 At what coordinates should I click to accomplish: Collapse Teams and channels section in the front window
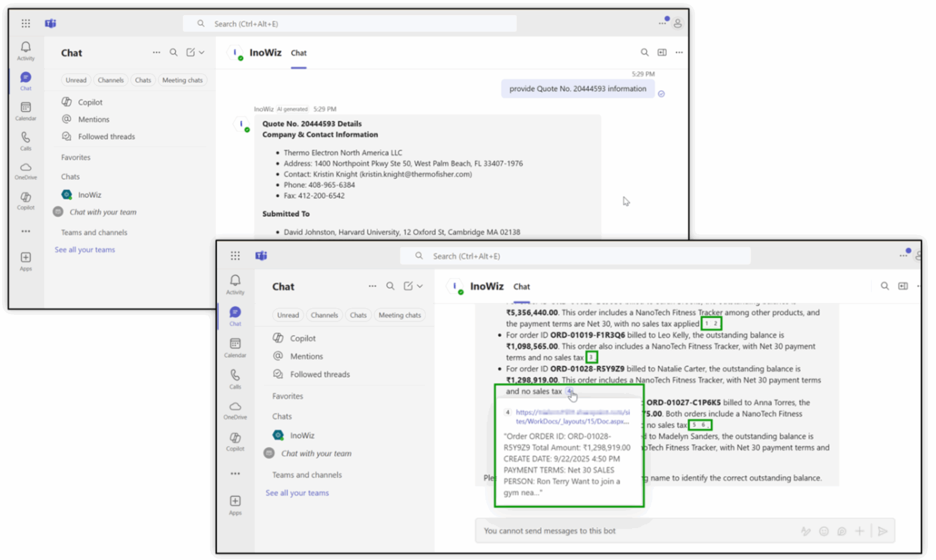(x=306, y=475)
